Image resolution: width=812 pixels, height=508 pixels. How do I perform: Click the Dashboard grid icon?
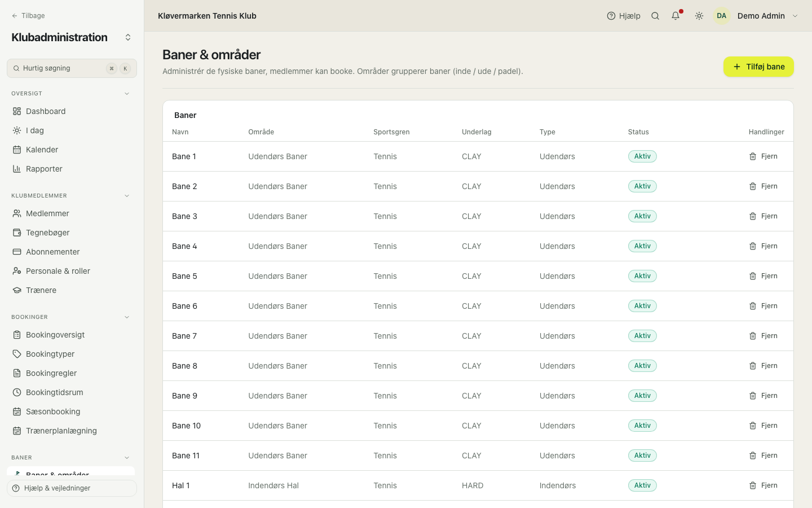coord(17,111)
